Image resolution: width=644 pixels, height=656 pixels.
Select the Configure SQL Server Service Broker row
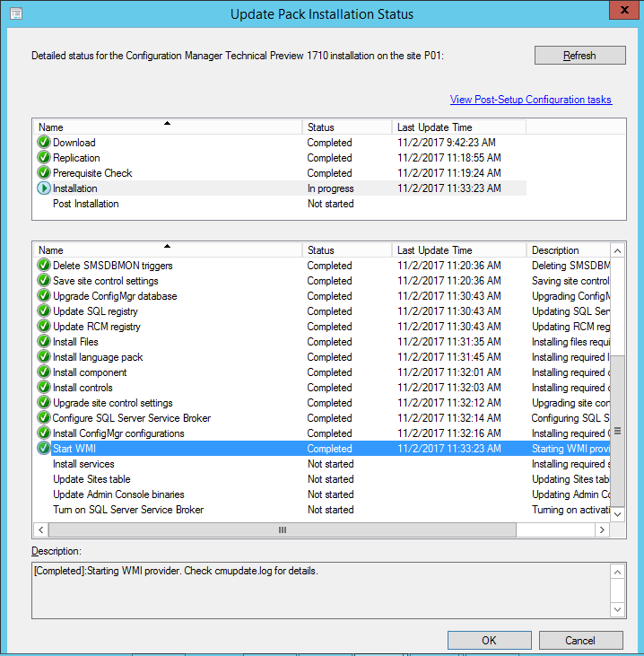point(322,418)
